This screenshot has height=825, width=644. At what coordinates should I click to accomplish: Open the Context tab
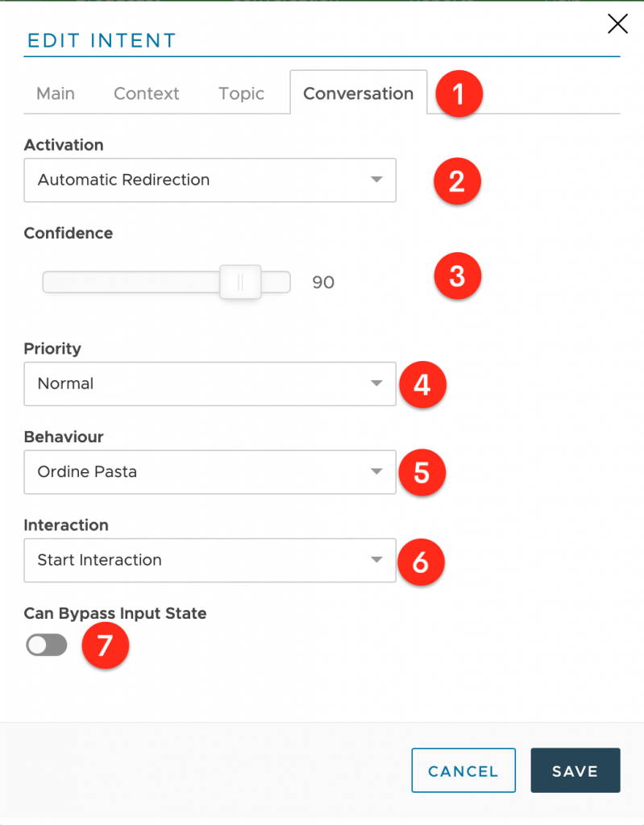click(147, 93)
